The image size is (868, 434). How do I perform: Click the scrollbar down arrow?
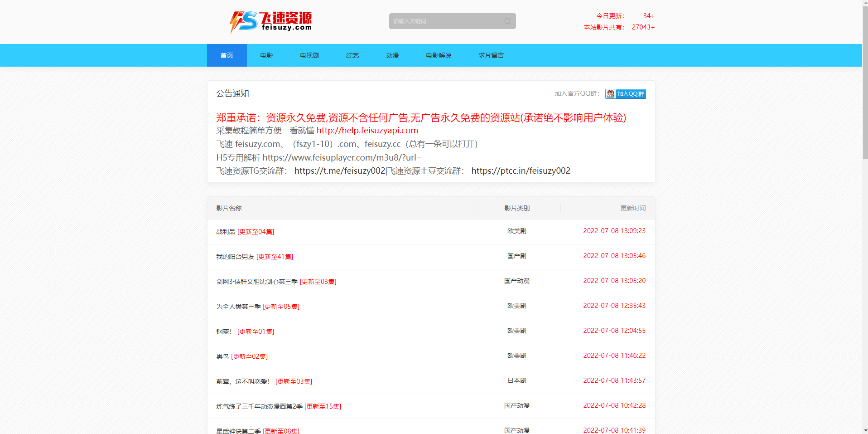click(865, 430)
